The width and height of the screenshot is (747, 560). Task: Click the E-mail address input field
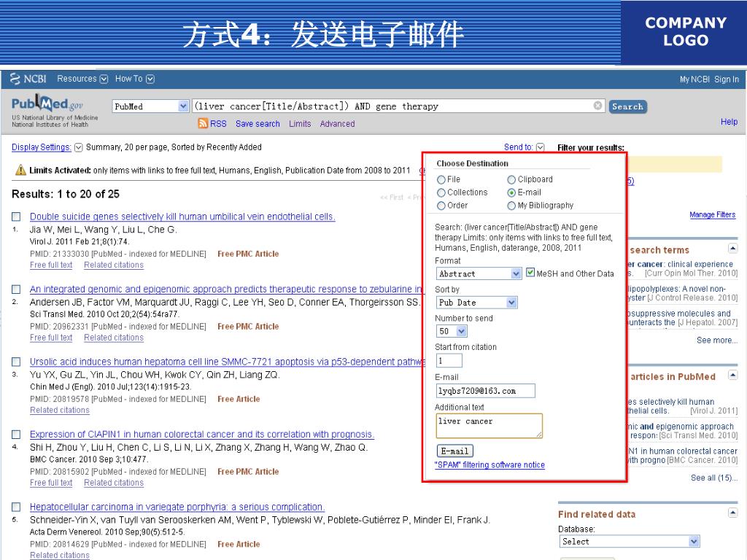click(485, 391)
